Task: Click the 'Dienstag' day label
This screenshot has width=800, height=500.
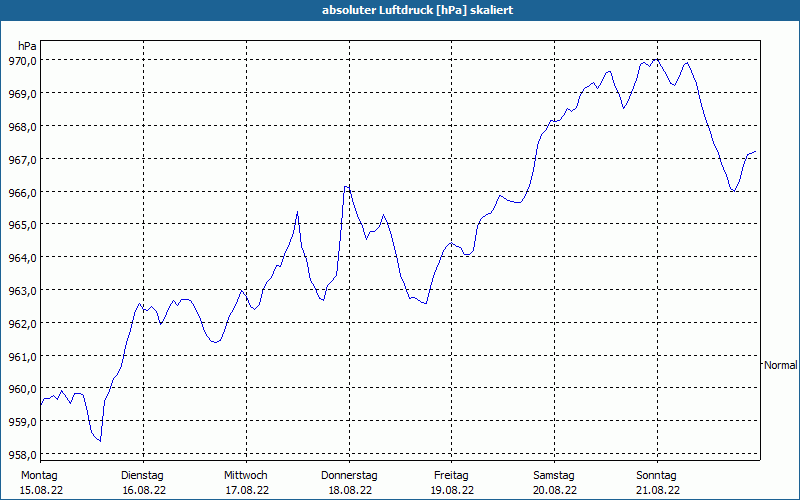Action: tap(142, 476)
